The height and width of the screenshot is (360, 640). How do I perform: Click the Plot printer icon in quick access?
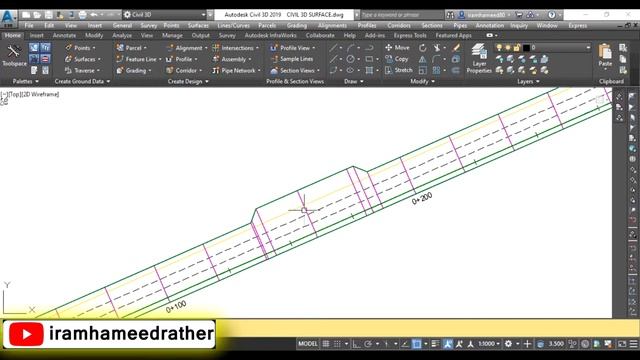click(x=82, y=15)
